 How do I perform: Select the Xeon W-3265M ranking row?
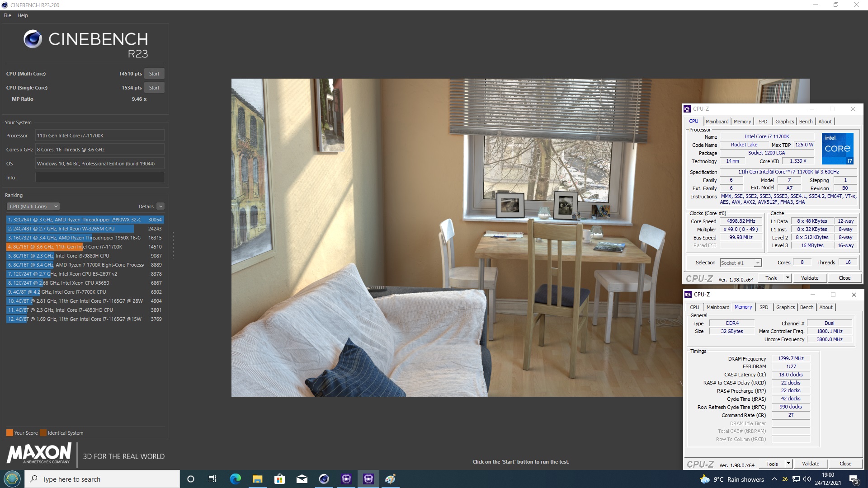(x=85, y=229)
